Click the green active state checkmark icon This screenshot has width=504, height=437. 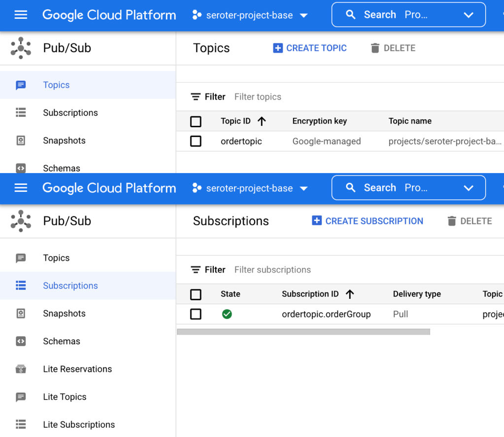click(227, 314)
